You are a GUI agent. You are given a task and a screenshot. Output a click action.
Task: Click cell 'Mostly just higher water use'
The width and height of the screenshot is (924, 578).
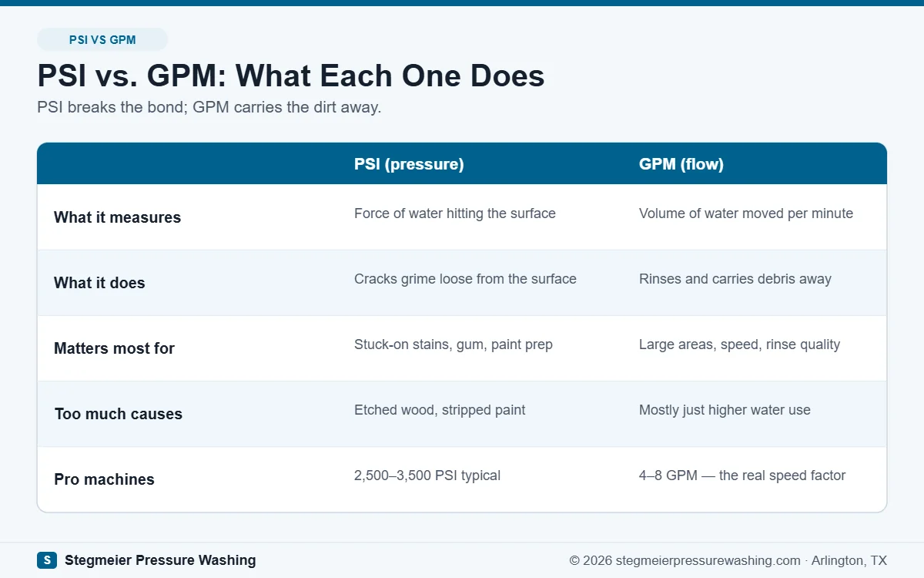tap(725, 410)
